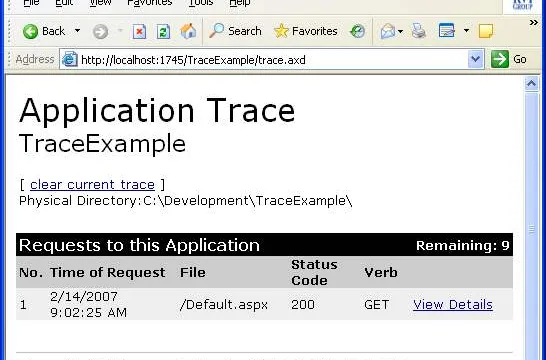Click the Remaining: 9 text
546x360 pixels.
point(462,245)
